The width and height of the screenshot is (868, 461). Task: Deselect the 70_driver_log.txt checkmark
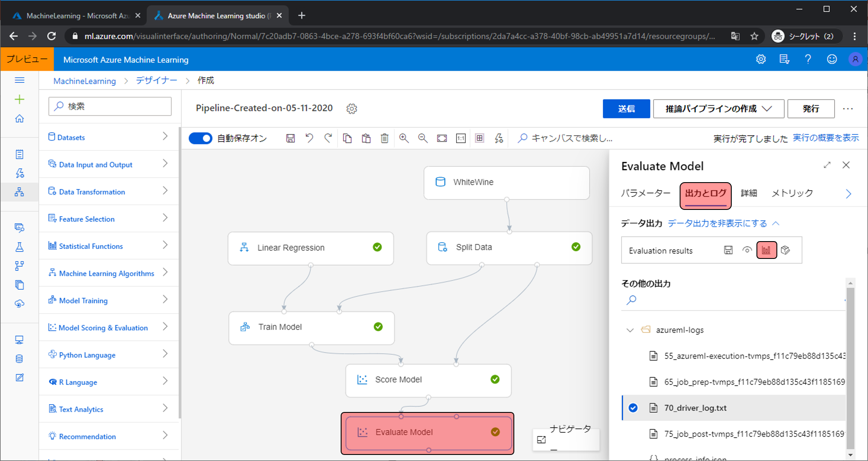tap(633, 408)
